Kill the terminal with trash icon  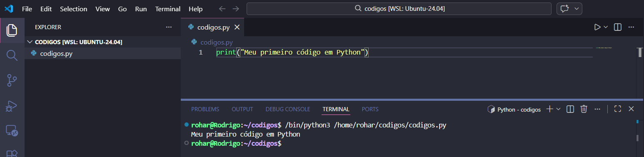coord(584,109)
